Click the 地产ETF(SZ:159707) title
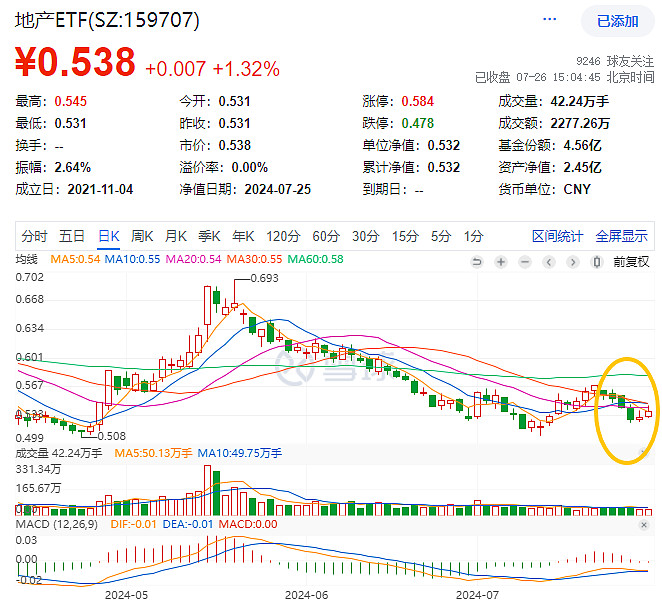 click(107, 20)
